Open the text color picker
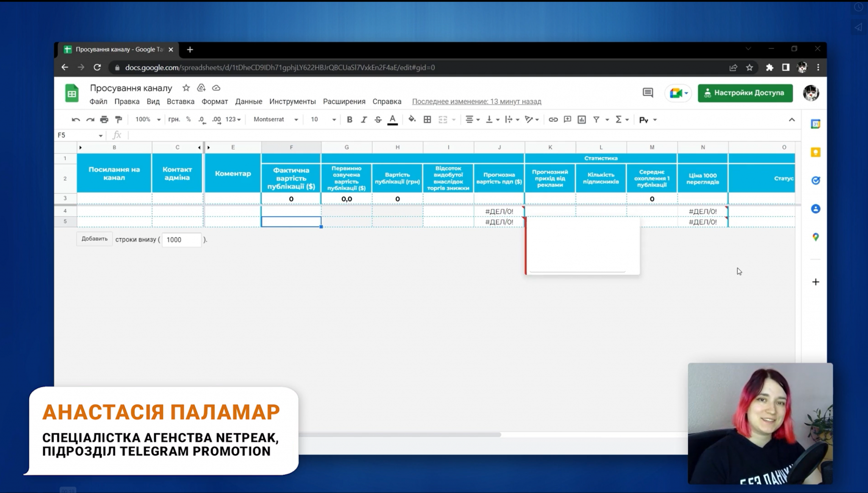 (x=392, y=120)
